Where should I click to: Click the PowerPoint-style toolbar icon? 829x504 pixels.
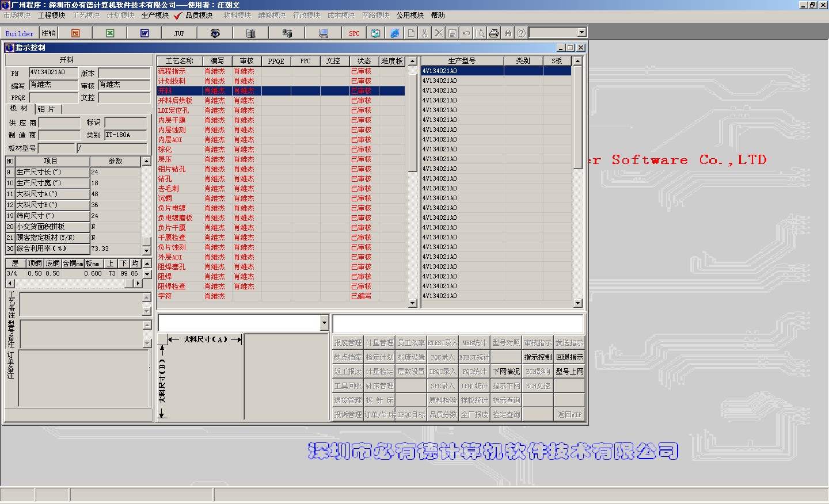click(x=75, y=33)
